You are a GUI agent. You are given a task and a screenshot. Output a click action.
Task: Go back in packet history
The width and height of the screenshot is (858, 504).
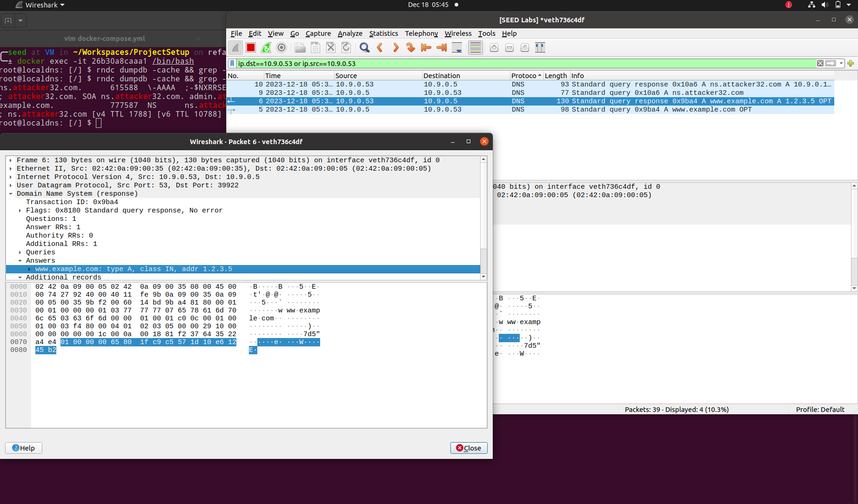tap(380, 47)
